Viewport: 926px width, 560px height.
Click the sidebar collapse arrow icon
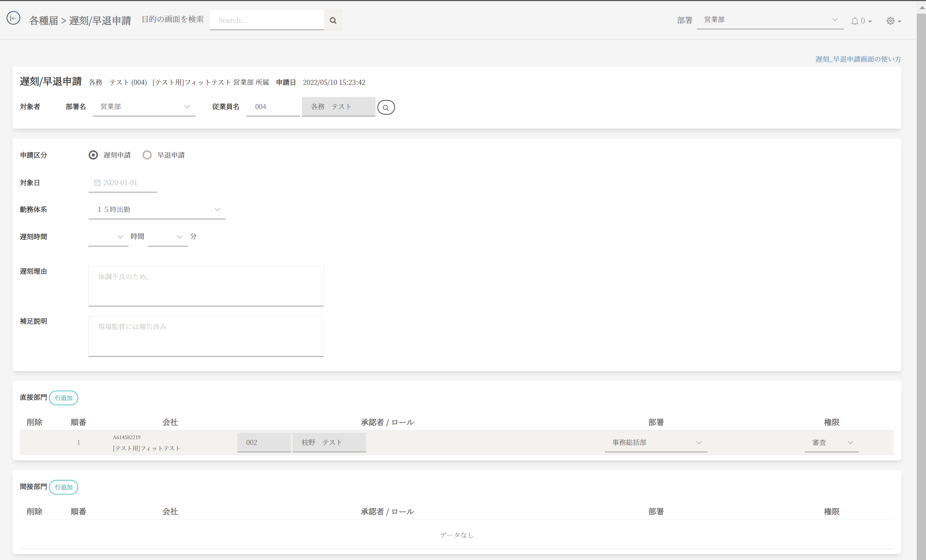tap(14, 18)
